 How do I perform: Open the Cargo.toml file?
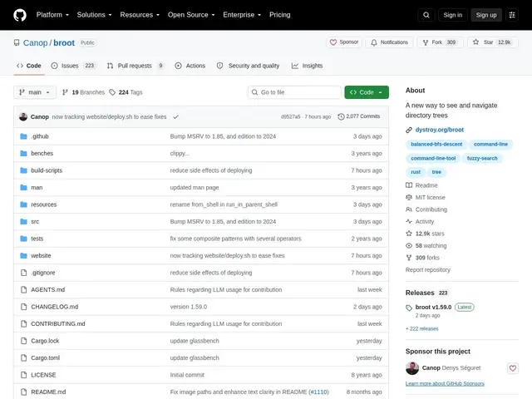pos(45,357)
